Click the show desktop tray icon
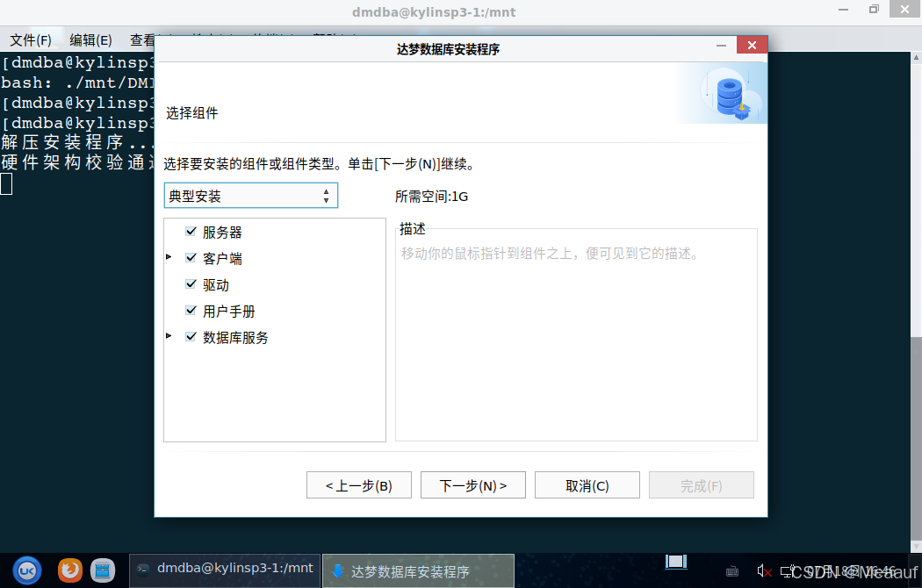The width and height of the screenshot is (922, 588). click(x=676, y=562)
